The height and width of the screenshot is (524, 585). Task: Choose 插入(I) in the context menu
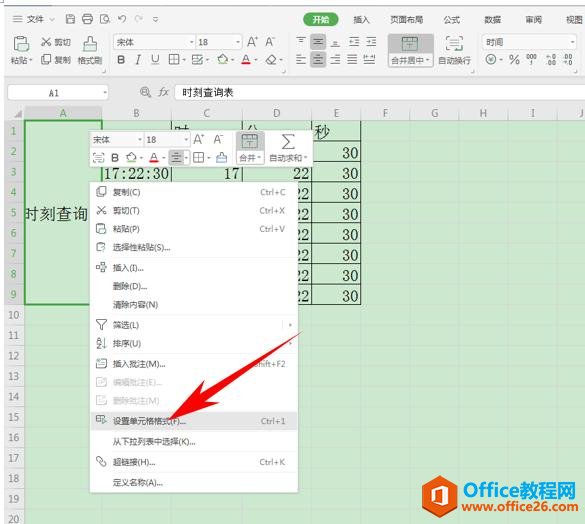click(x=194, y=268)
